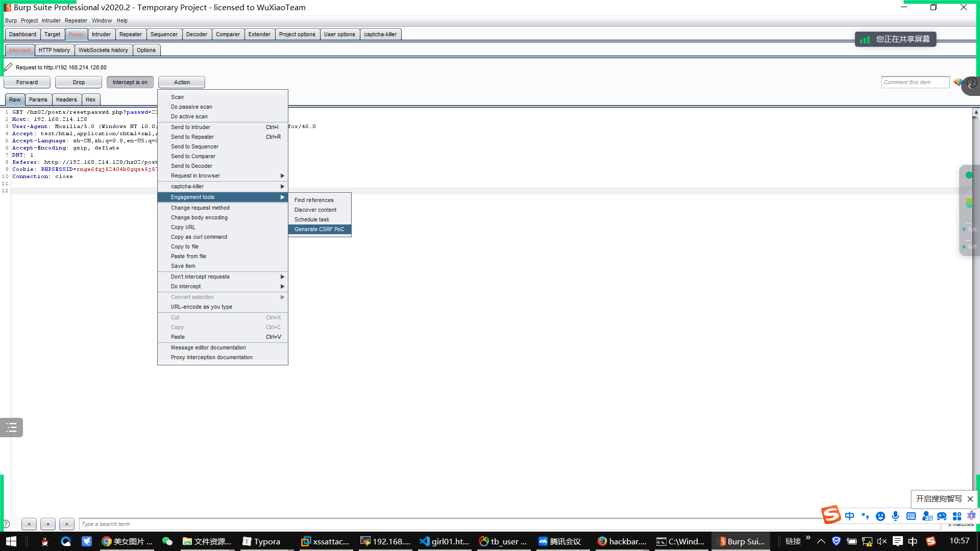Open the Proxy Options sub-tab

coord(146,50)
